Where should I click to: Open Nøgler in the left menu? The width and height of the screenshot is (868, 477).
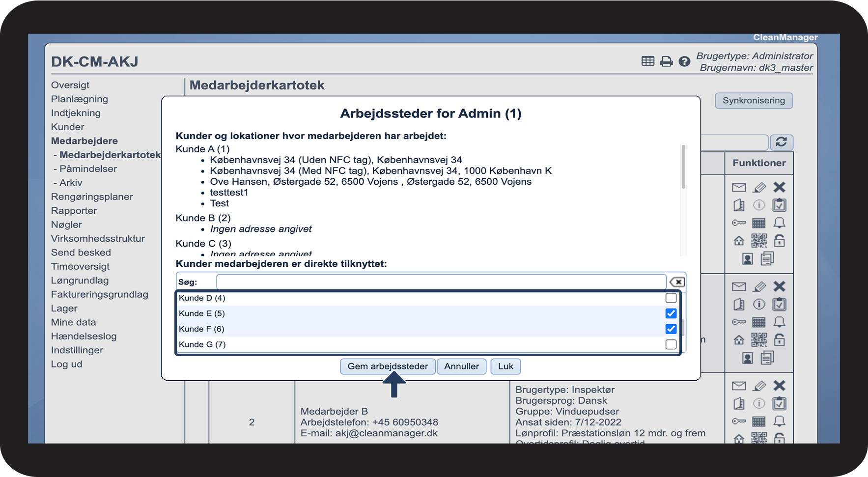(x=66, y=224)
